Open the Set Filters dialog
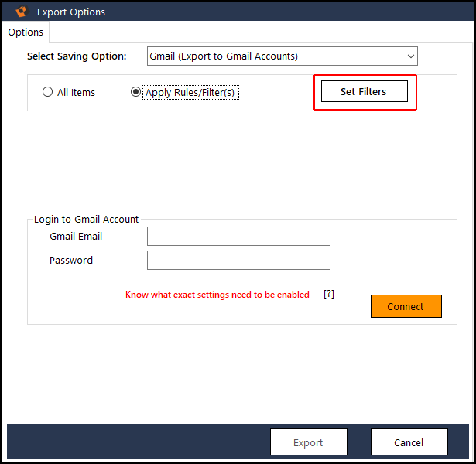This screenshot has height=464, width=476. (x=365, y=91)
